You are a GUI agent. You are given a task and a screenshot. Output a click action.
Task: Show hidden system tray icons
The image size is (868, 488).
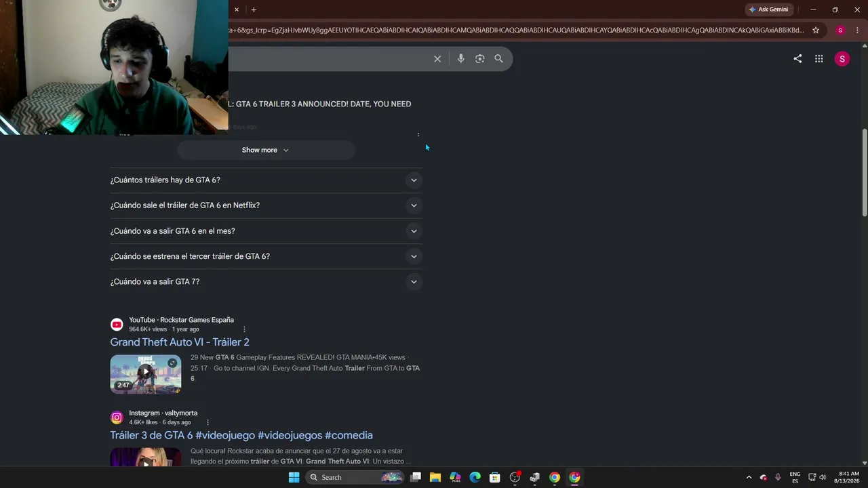749,477
